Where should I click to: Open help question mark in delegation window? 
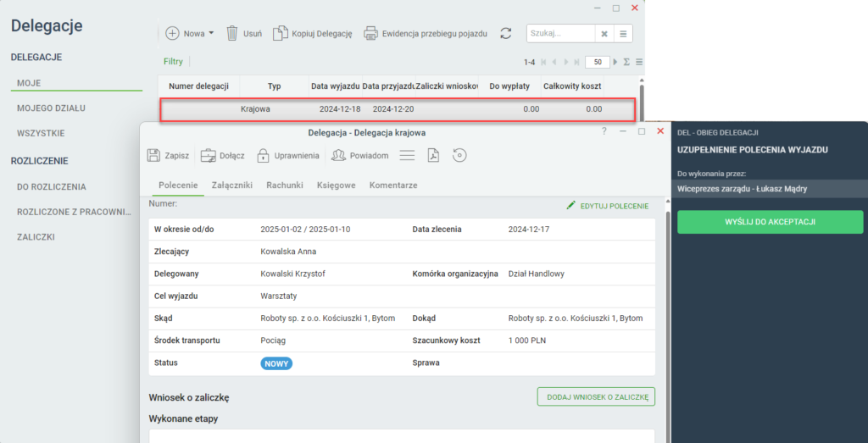click(x=604, y=131)
